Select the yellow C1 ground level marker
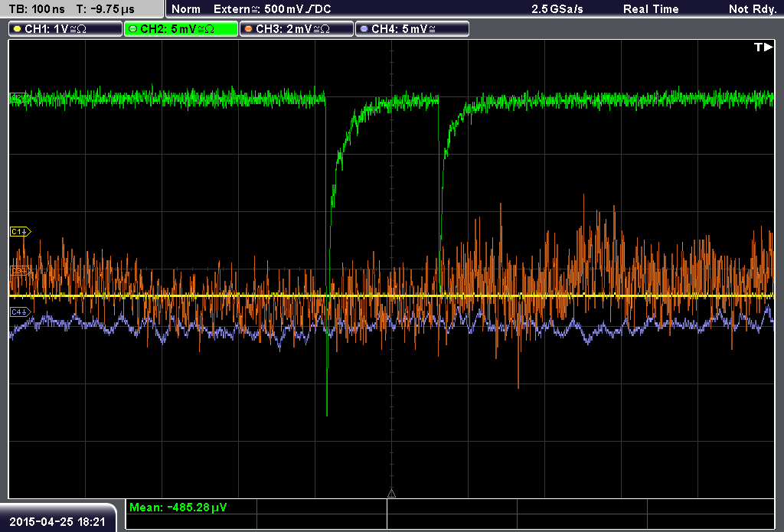Screen dimensions: 784x532 21,231
